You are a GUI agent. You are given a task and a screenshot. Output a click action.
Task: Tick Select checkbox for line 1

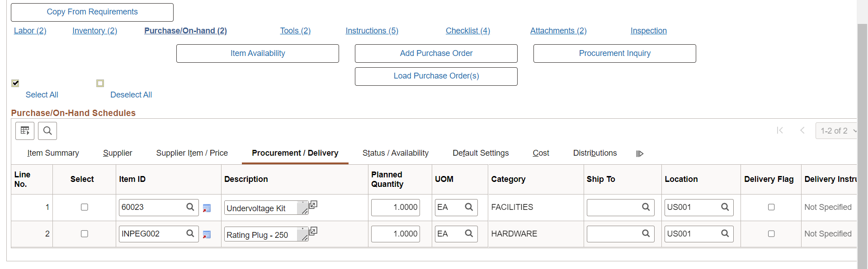click(85, 207)
